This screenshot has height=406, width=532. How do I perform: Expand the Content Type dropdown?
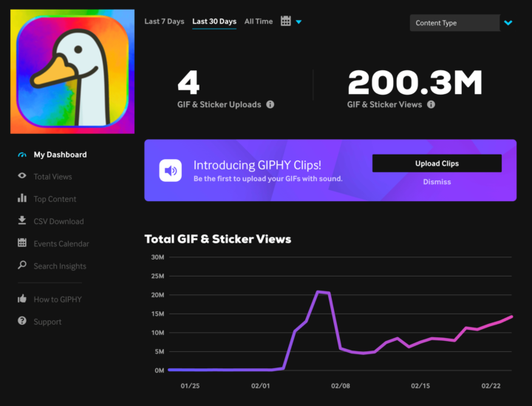(454, 23)
